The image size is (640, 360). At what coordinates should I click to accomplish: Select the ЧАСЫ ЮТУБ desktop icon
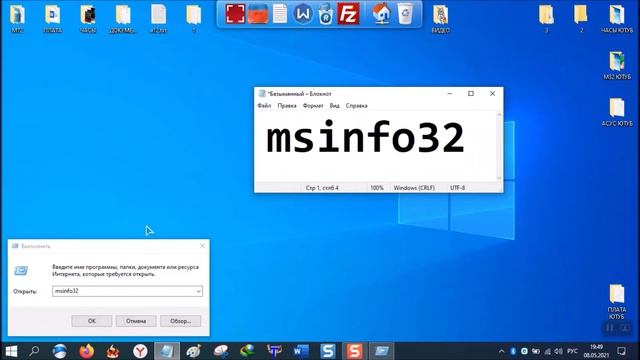coord(617,19)
